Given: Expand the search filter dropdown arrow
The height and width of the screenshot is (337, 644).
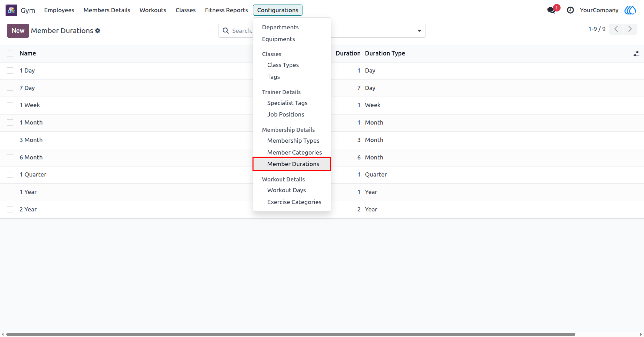Looking at the screenshot, I should tap(420, 31).
